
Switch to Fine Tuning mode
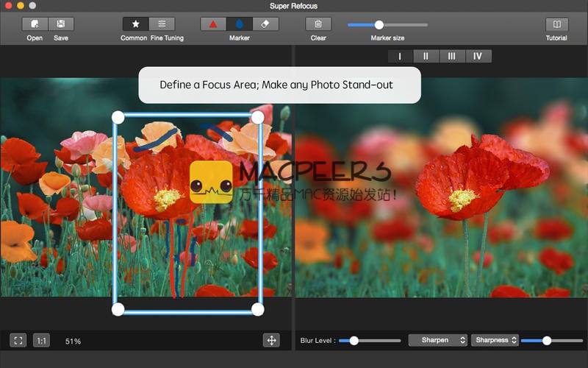(x=162, y=24)
